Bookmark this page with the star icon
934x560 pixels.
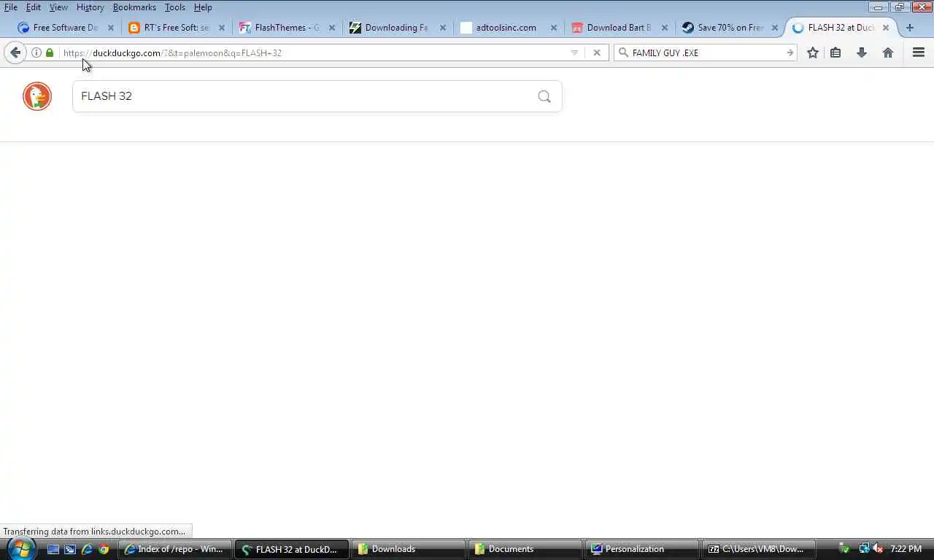pos(813,52)
